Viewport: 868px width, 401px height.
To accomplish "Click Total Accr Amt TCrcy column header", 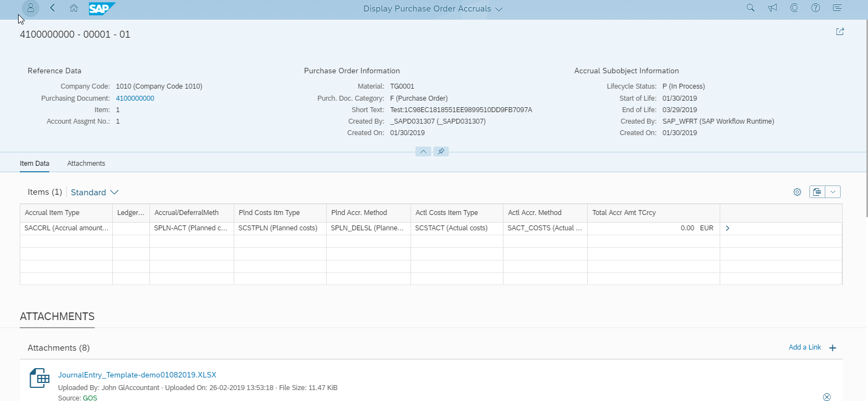I will (x=654, y=213).
